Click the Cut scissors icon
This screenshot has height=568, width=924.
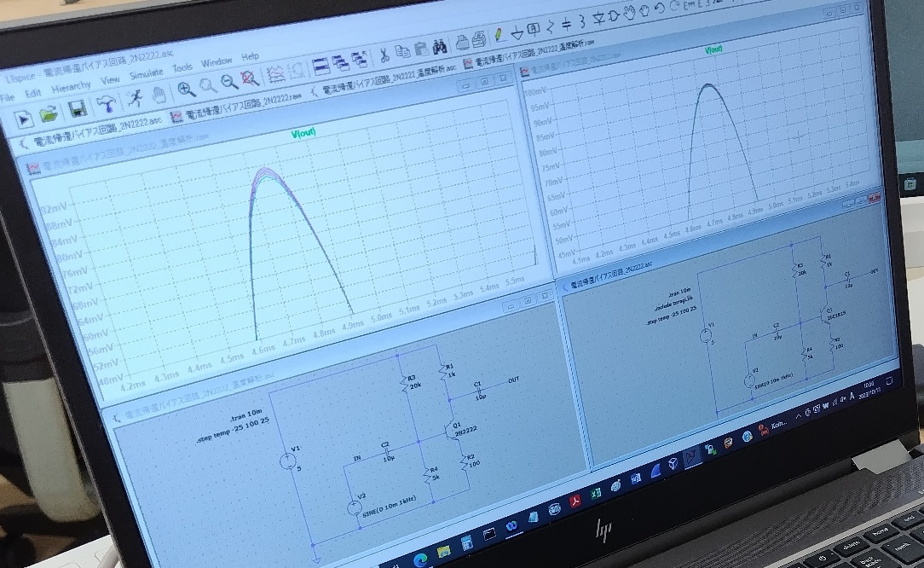(384, 55)
